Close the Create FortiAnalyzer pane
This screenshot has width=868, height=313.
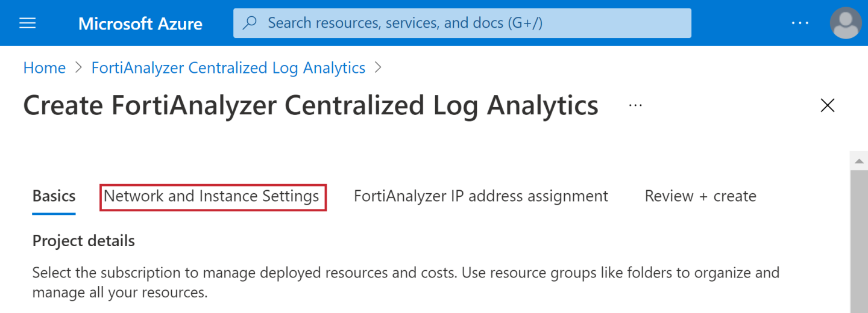pyautogui.click(x=828, y=105)
